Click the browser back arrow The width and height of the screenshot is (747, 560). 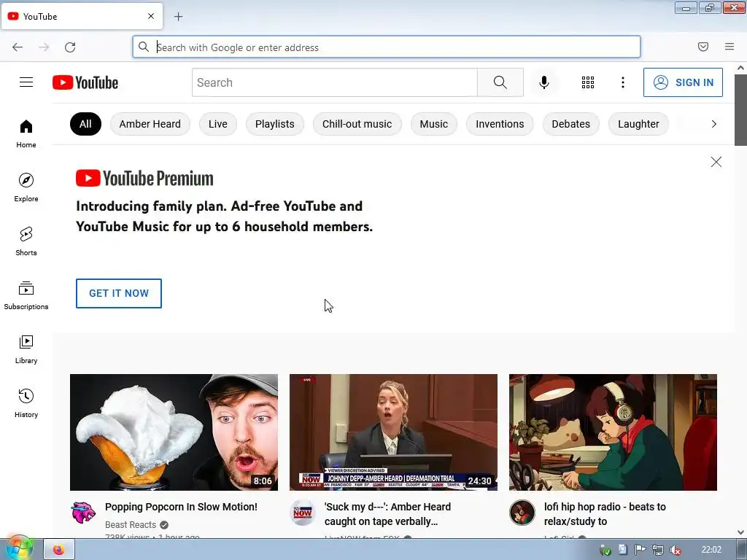click(x=18, y=47)
